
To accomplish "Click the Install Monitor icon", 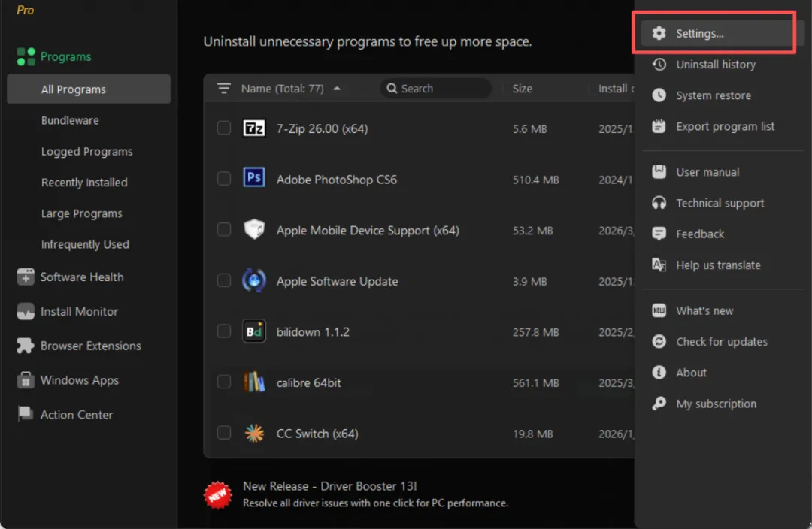I will coord(26,312).
